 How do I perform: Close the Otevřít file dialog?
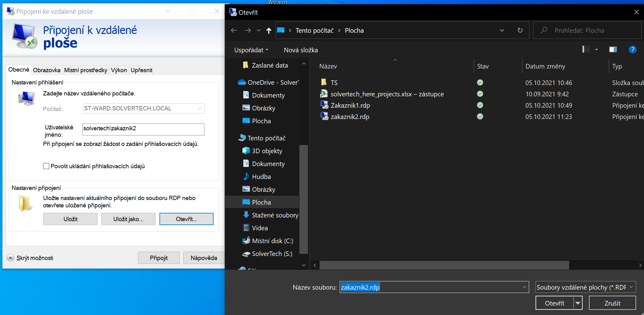pyautogui.click(x=636, y=12)
